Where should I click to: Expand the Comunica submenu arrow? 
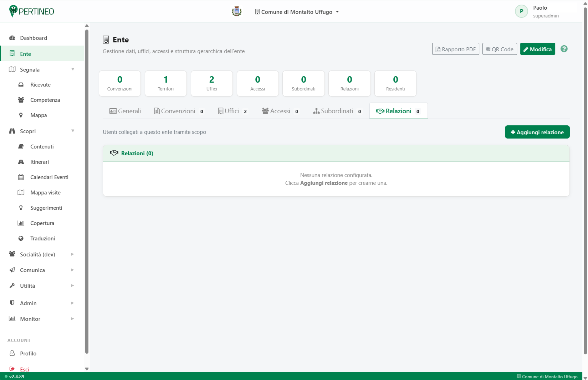(72, 270)
